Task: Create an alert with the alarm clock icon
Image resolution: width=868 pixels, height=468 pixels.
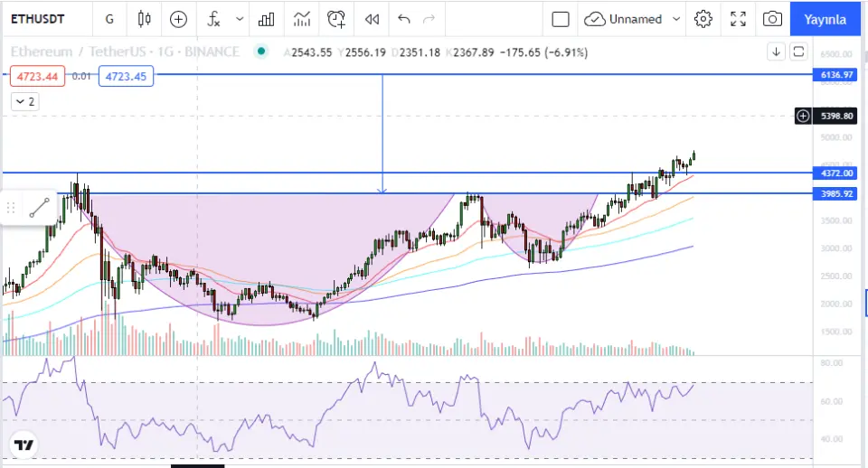Action: click(336, 19)
